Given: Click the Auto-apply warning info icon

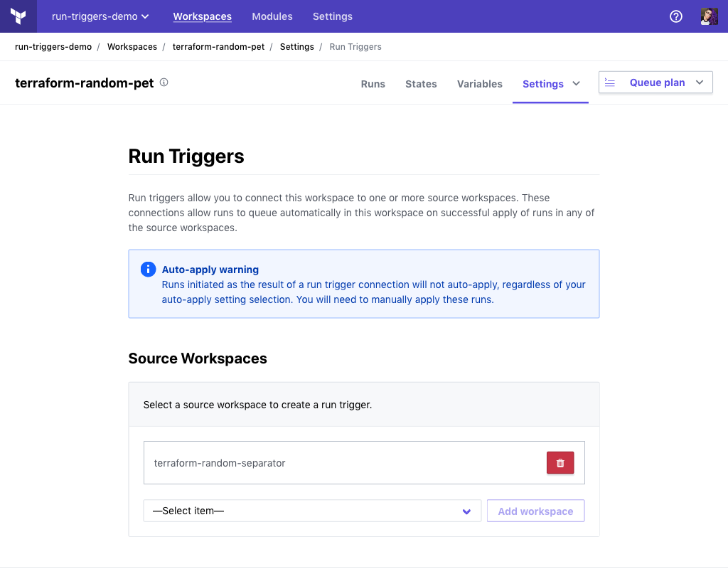Looking at the screenshot, I should 148,269.
